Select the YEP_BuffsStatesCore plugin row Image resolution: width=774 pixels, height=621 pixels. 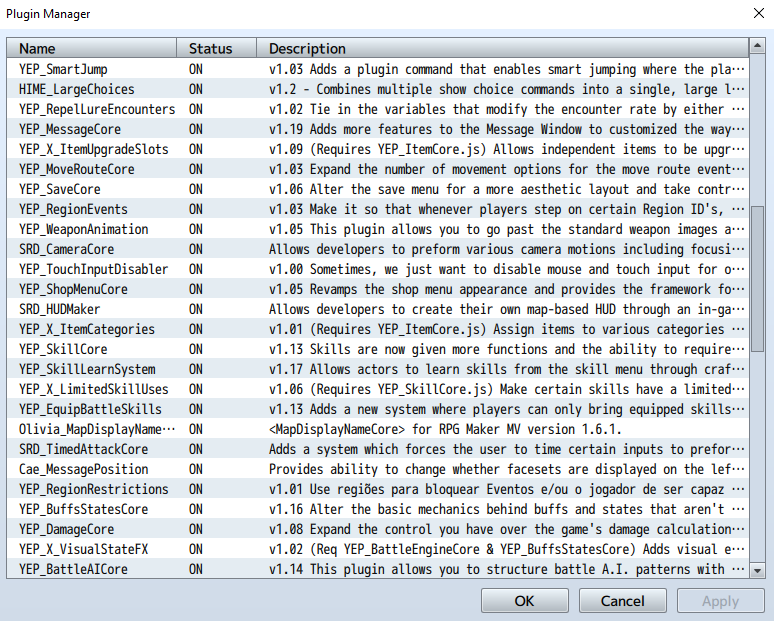(x=378, y=509)
